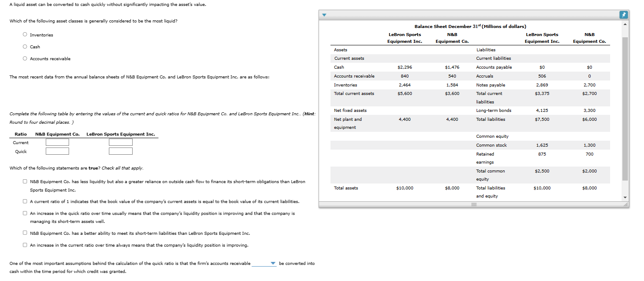Click the Current ratio field for LeBron Sports Equipment
This screenshot has height=281, width=644.
120,142
